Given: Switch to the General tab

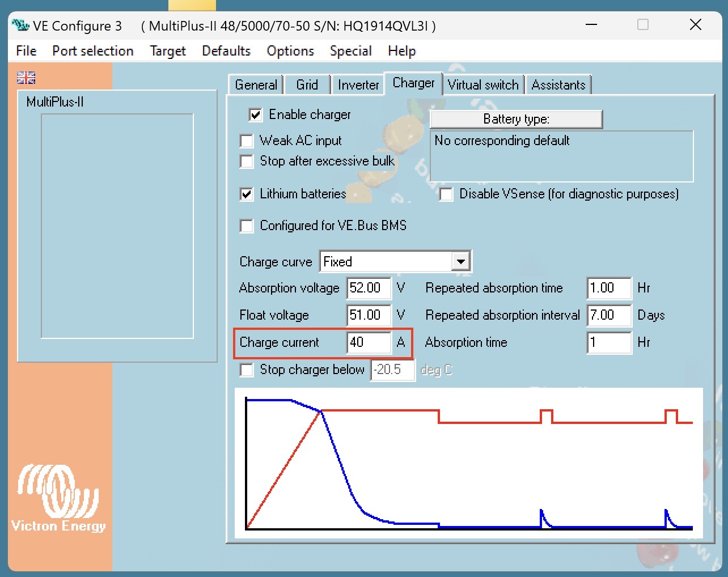Looking at the screenshot, I should [256, 85].
